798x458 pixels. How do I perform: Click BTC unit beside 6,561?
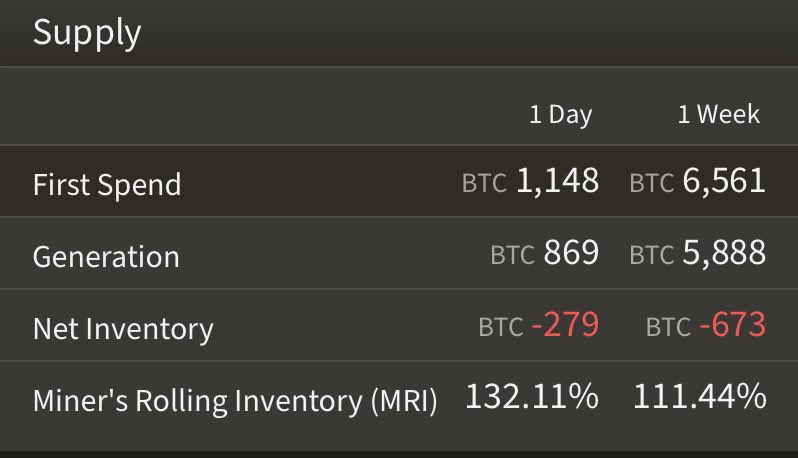point(652,183)
